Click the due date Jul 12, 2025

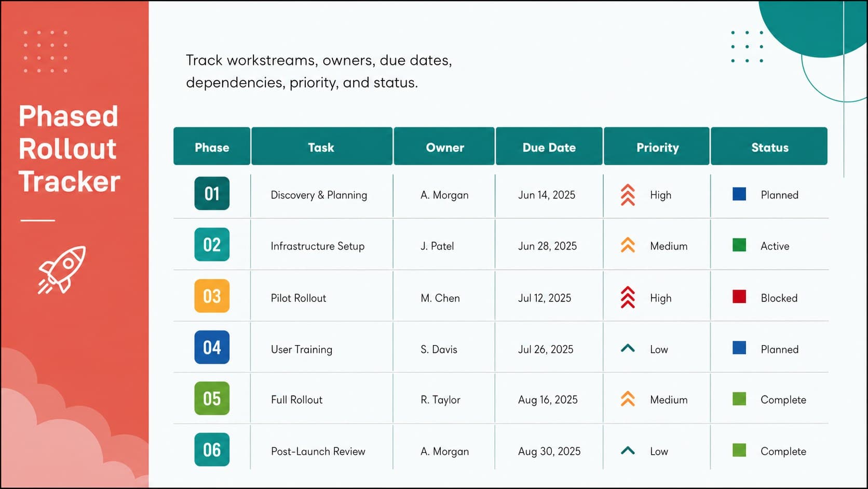click(x=545, y=298)
